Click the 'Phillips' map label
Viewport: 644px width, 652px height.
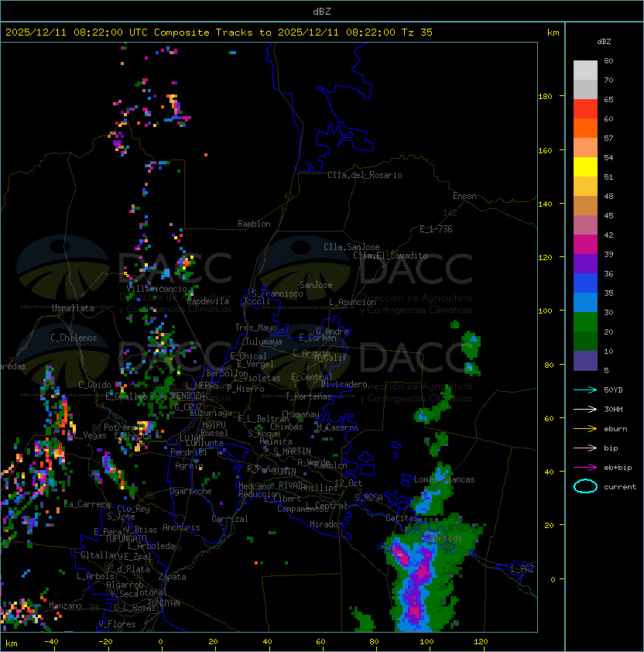tap(319, 488)
